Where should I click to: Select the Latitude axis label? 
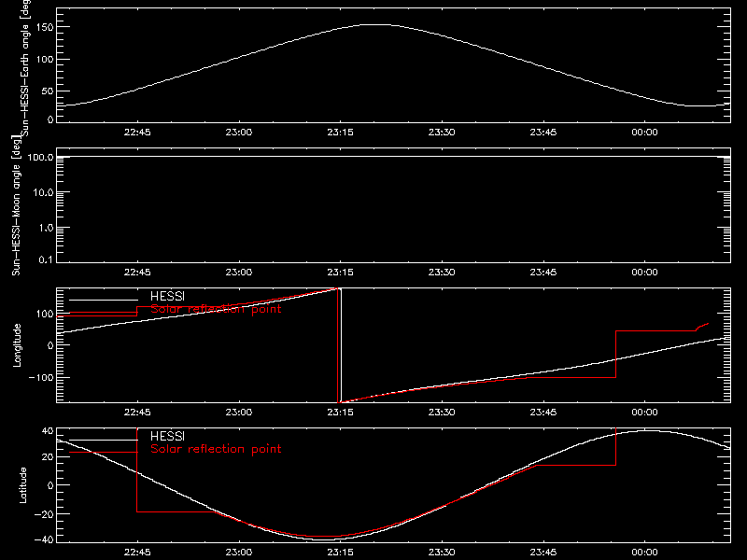22,485
